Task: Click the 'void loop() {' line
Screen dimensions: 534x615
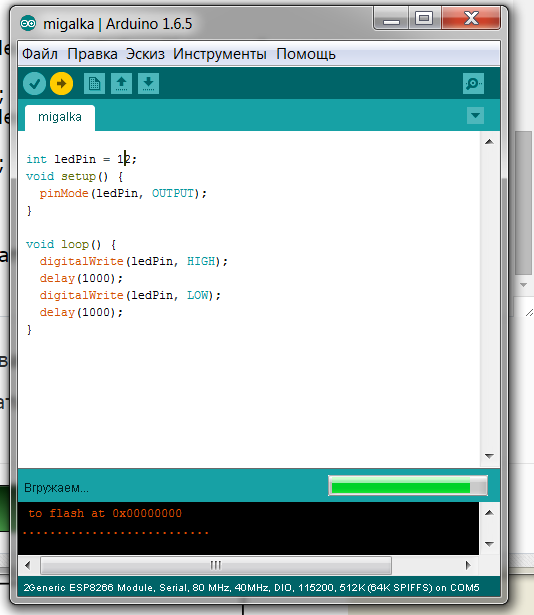Action: 71,244
